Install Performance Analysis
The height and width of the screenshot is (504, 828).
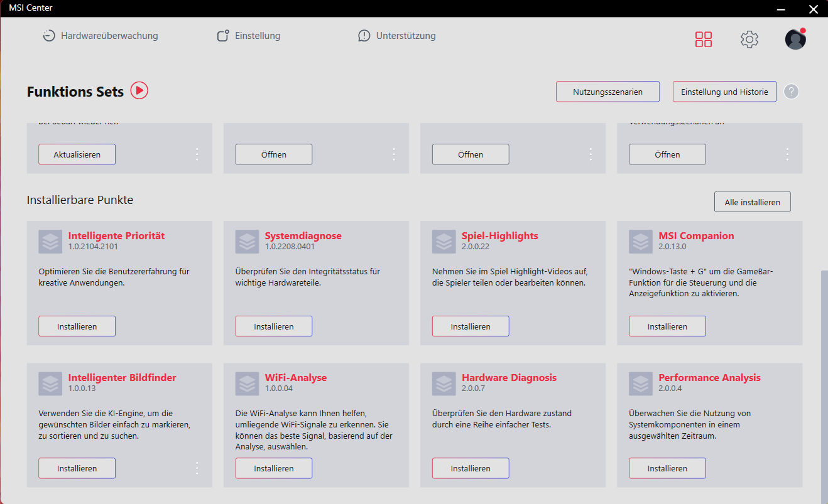click(x=667, y=468)
